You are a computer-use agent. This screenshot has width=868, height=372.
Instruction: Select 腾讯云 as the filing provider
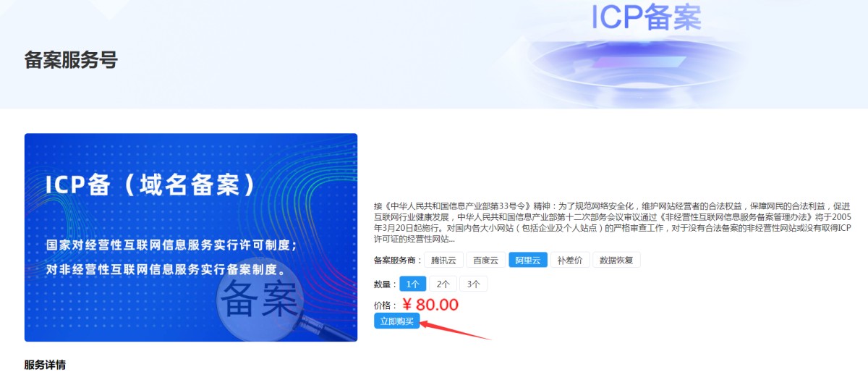(443, 261)
